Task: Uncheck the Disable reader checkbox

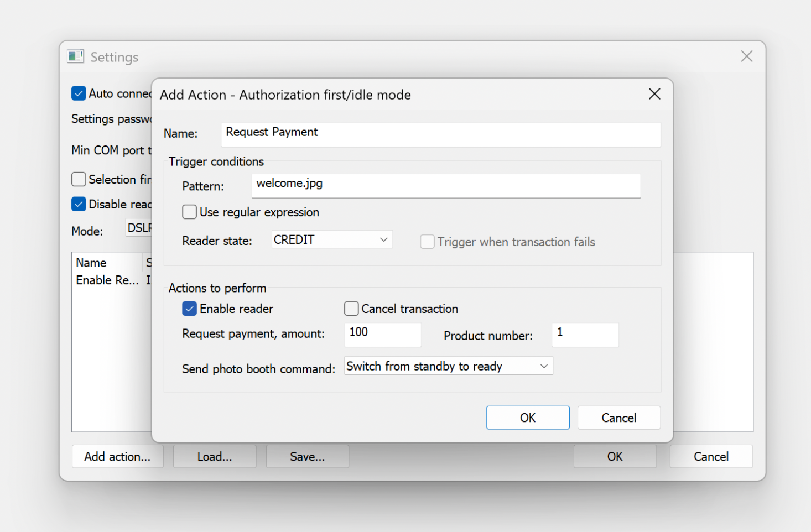Action: (79, 204)
